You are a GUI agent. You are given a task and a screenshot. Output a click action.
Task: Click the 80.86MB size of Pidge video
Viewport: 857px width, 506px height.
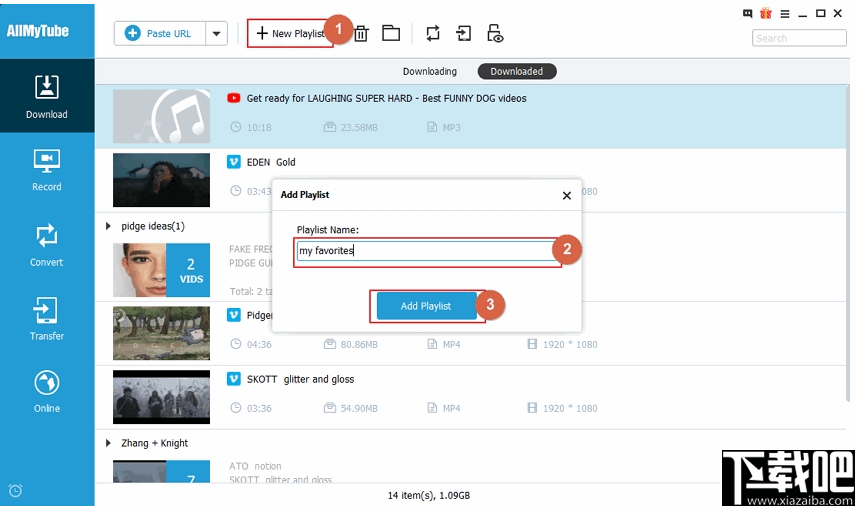click(x=359, y=344)
